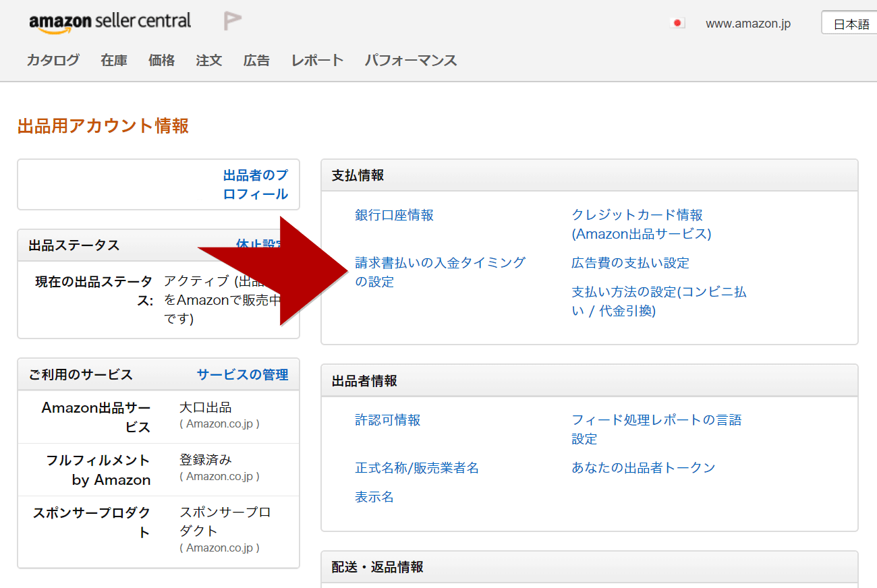Image resolution: width=877 pixels, height=588 pixels.
Task: Open the 広告費の支払い設定 link
Action: (631, 263)
